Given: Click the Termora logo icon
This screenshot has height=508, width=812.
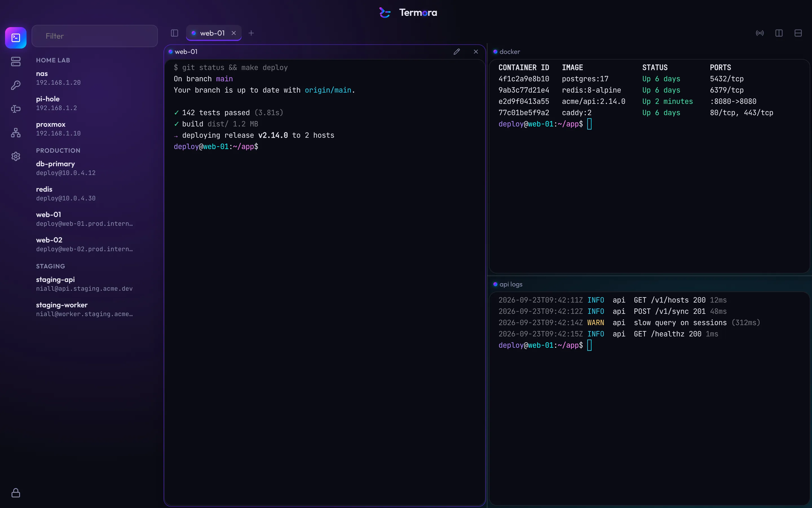Looking at the screenshot, I should click(x=385, y=13).
